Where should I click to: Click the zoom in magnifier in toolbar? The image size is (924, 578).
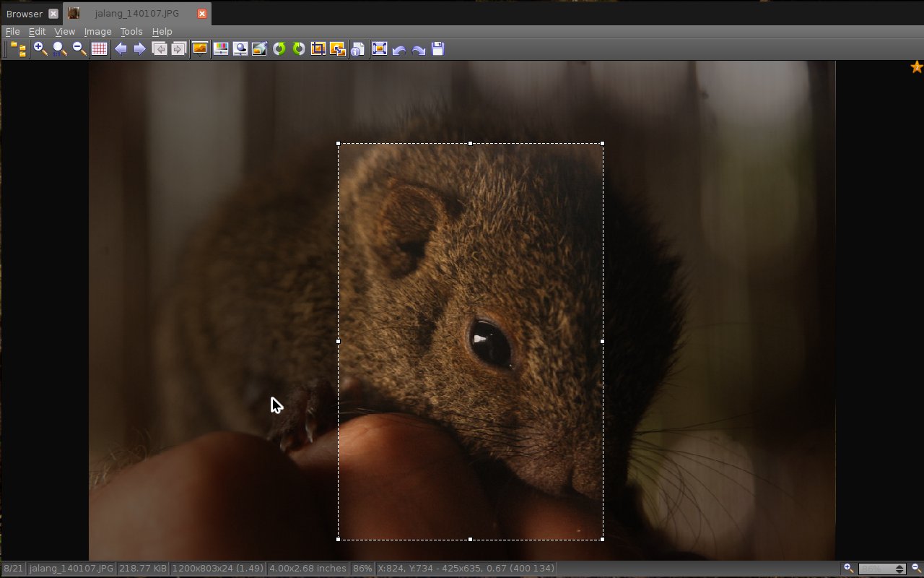click(x=40, y=49)
